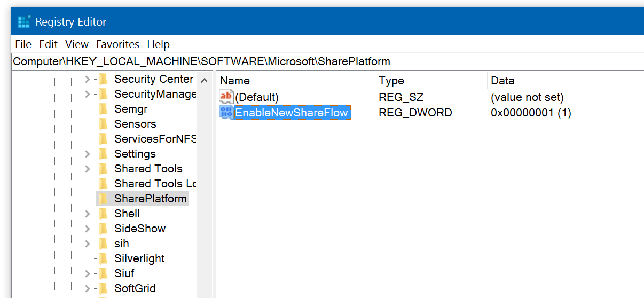Open the Edit menu
Image resolution: width=644 pixels, height=298 pixels.
(x=48, y=44)
